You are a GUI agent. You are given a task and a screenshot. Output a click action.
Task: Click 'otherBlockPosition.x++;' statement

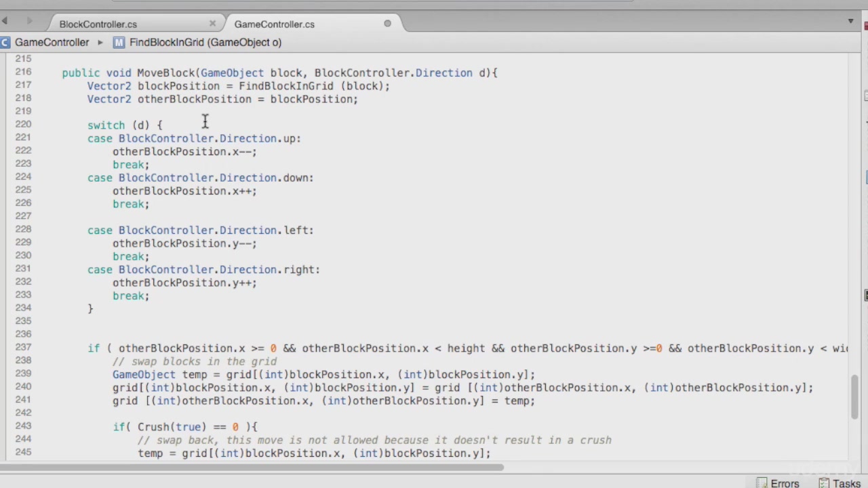184,191
